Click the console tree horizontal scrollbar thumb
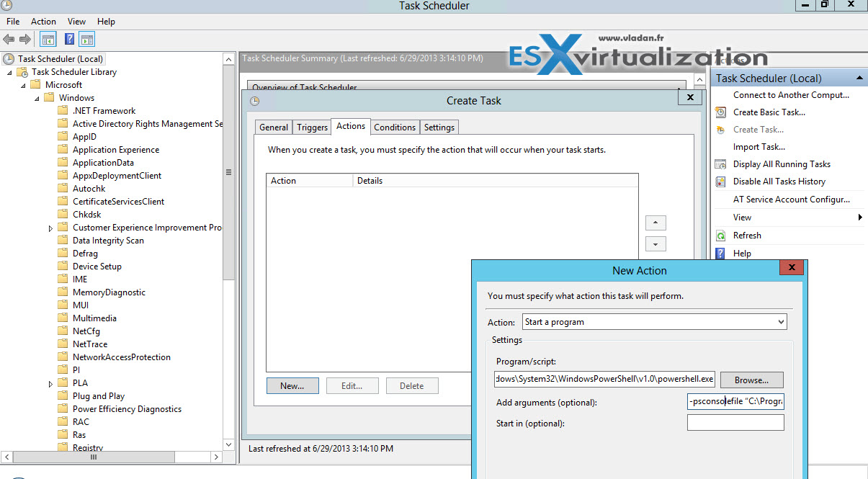This screenshot has width=868, height=479. point(94,457)
